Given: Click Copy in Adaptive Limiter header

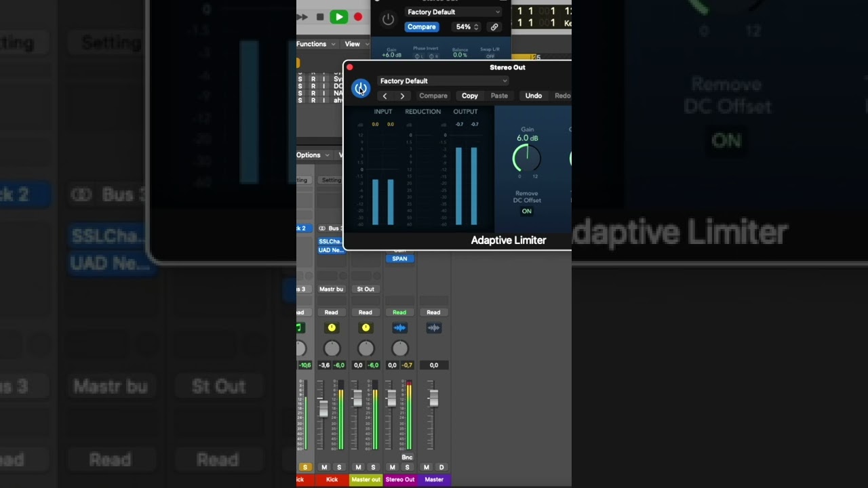Looking at the screenshot, I should [x=470, y=96].
